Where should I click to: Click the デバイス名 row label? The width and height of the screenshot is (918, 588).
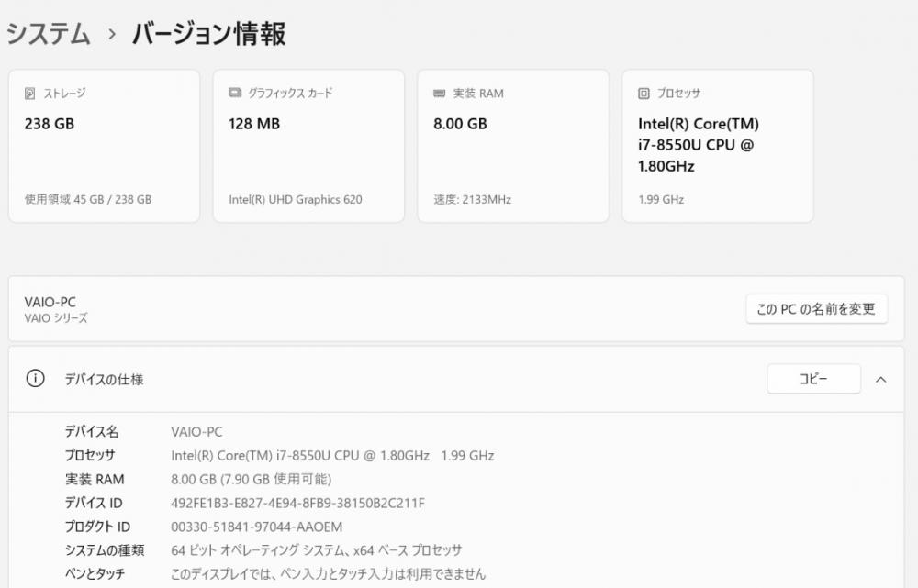click(92, 432)
